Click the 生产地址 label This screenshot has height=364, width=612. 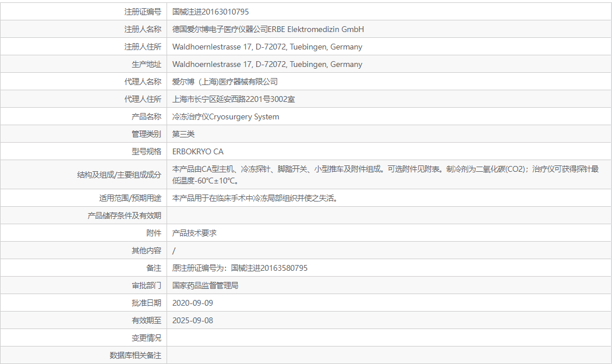146,64
